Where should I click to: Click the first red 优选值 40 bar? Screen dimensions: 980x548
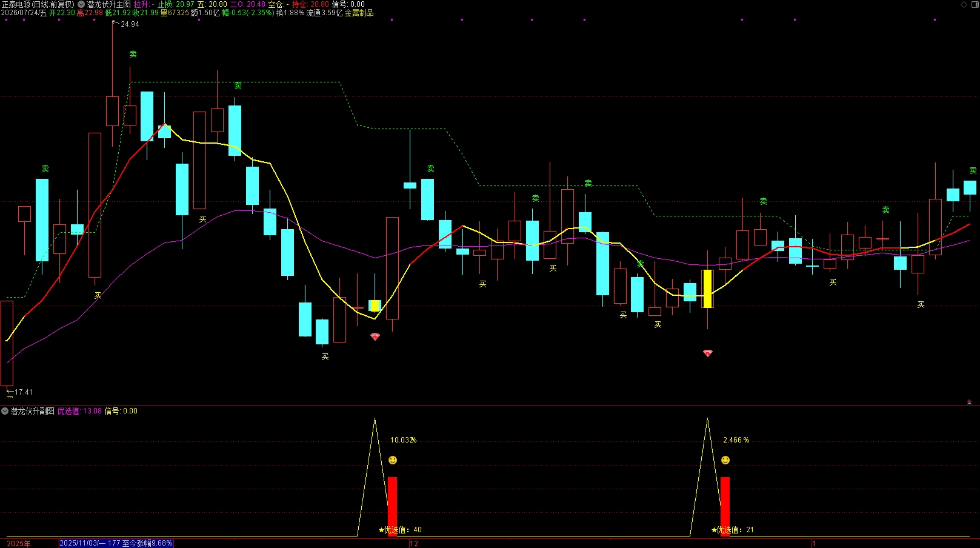click(x=393, y=506)
